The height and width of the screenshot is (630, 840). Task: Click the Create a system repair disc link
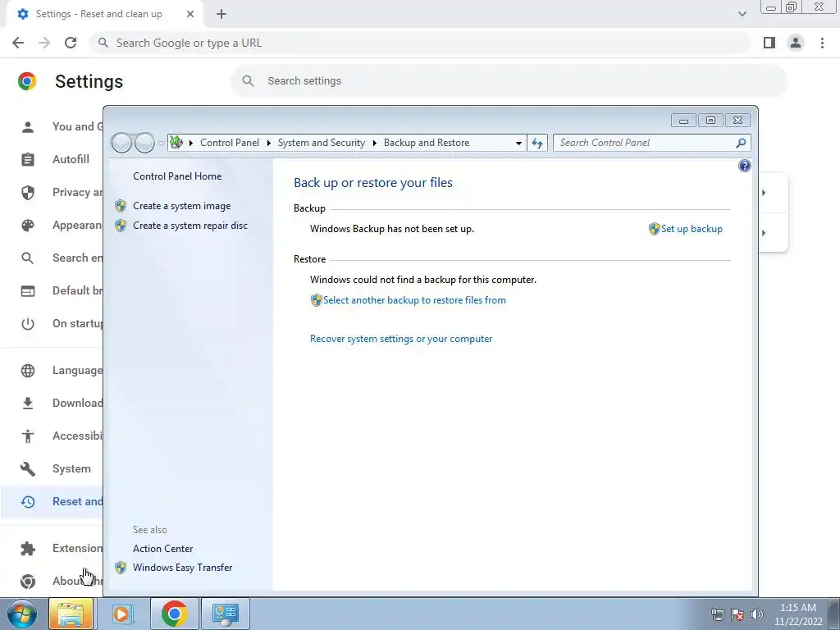[x=190, y=226]
